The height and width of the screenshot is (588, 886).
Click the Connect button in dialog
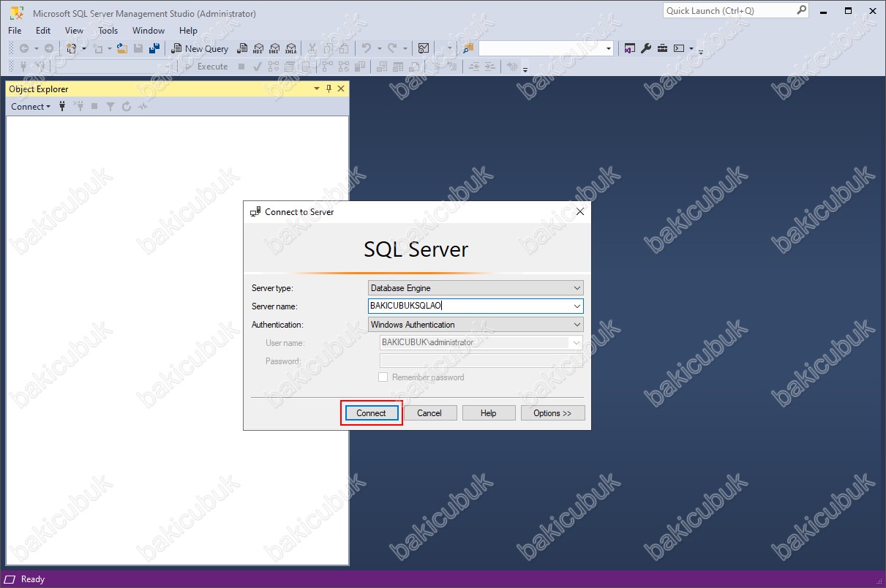(x=371, y=413)
